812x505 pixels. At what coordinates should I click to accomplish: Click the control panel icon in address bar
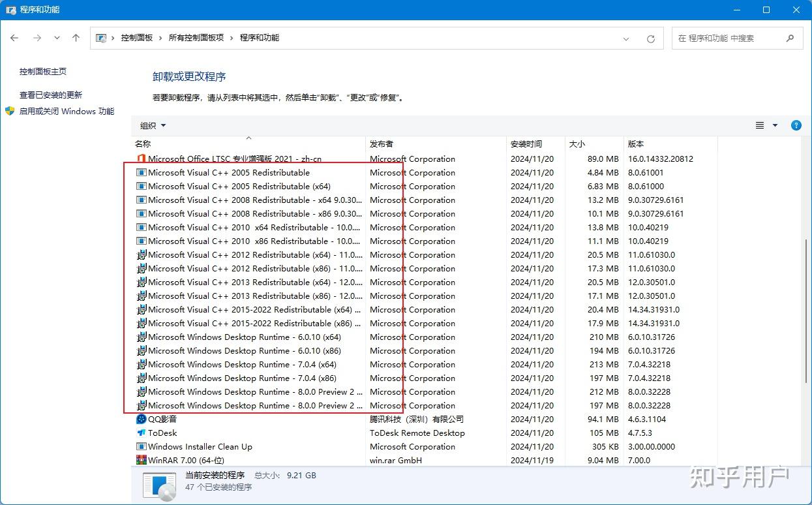102,38
